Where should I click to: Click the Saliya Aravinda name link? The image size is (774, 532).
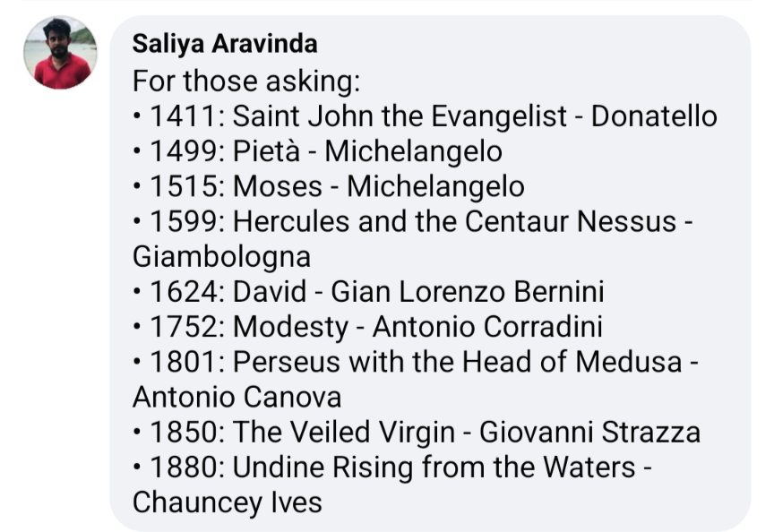click(225, 43)
